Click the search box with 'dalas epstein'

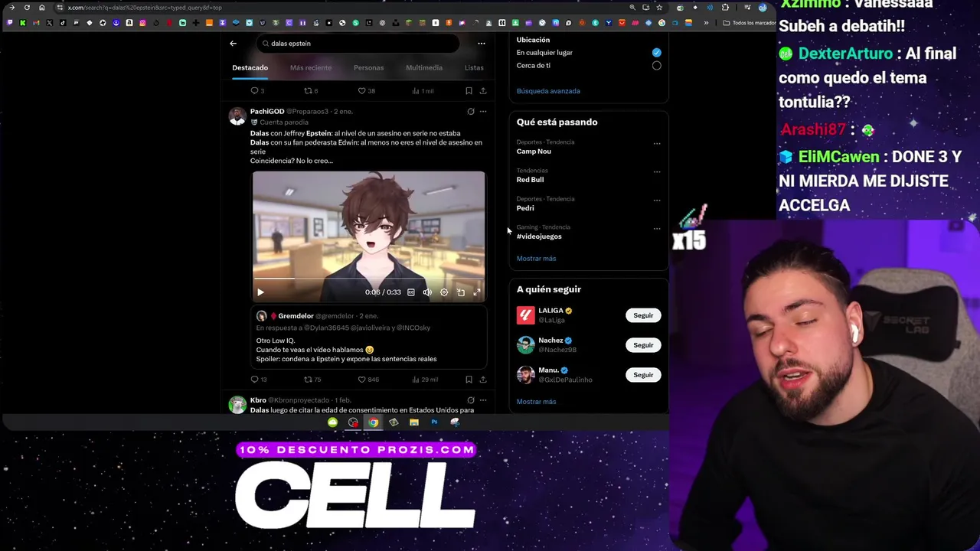coord(358,44)
